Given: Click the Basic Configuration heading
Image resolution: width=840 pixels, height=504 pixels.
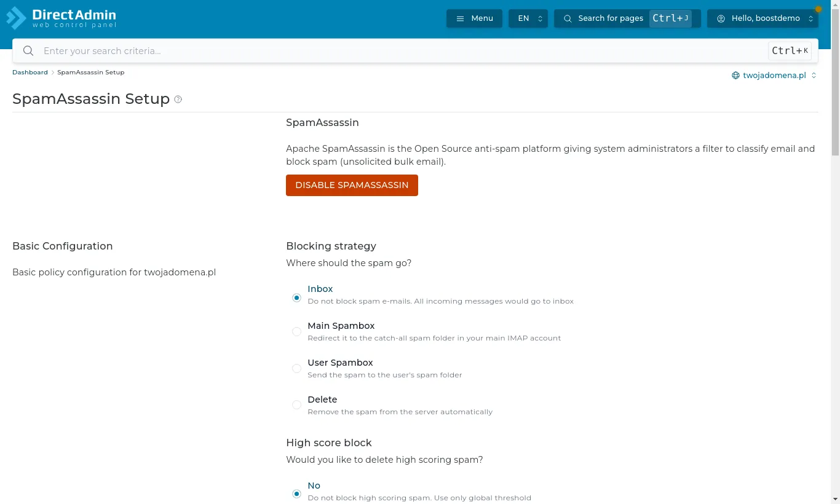Looking at the screenshot, I should pos(63,246).
